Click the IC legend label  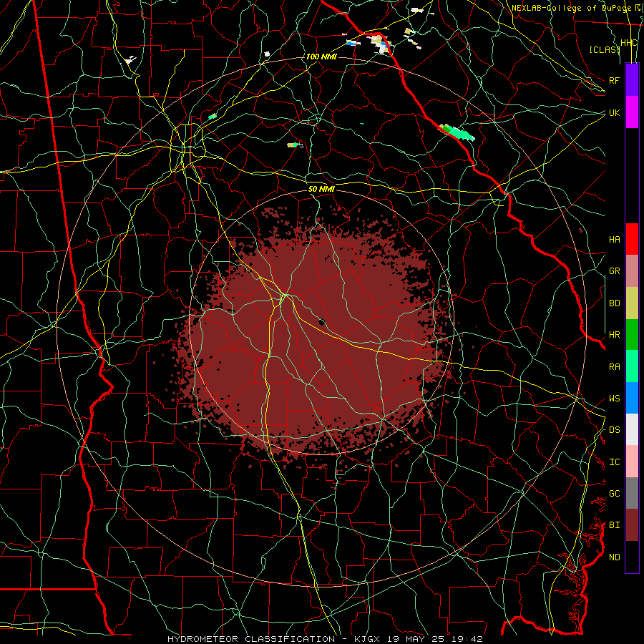pos(615,462)
